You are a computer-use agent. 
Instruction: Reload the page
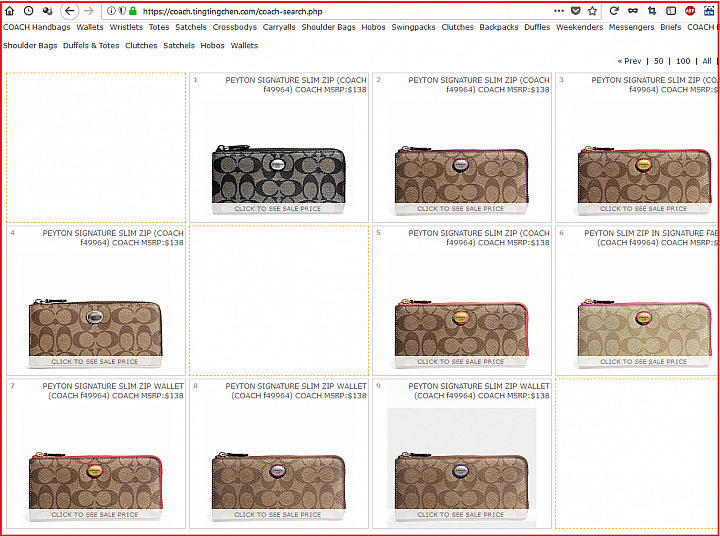(x=614, y=11)
